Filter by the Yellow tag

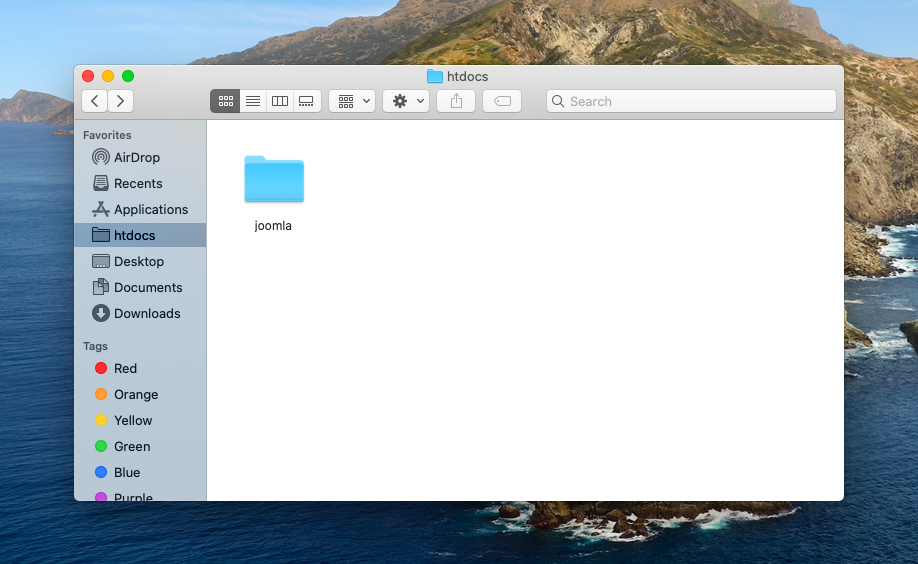click(x=141, y=421)
